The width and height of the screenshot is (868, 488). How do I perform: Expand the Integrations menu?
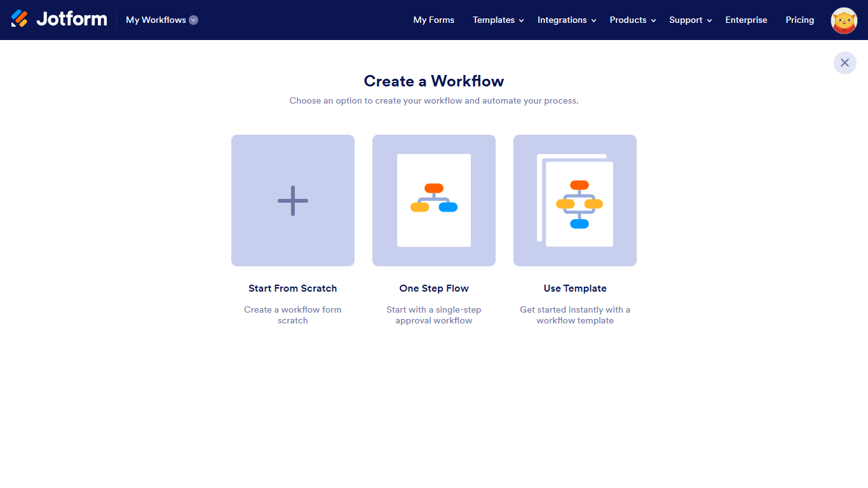[567, 20]
